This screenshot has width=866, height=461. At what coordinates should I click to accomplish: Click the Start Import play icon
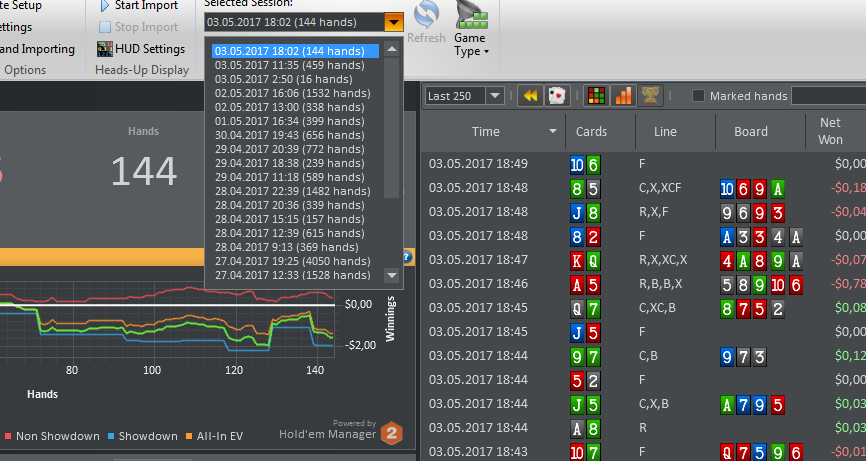(105, 6)
